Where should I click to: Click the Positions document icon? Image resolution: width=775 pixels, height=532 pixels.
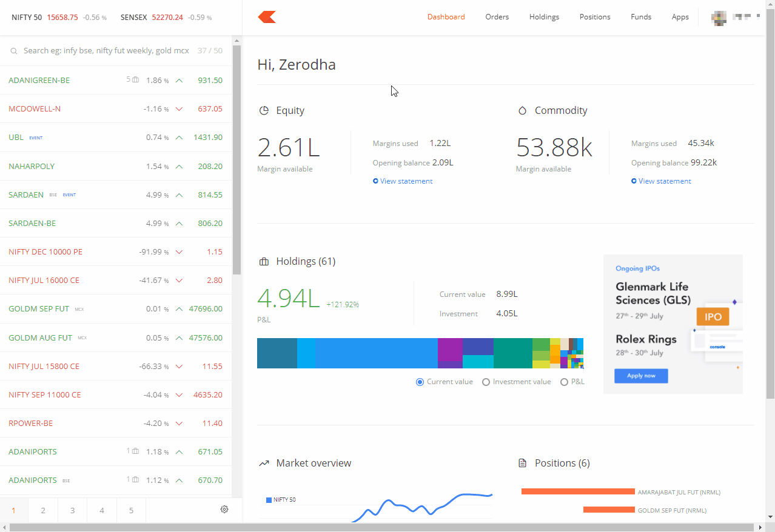pos(522,464)
